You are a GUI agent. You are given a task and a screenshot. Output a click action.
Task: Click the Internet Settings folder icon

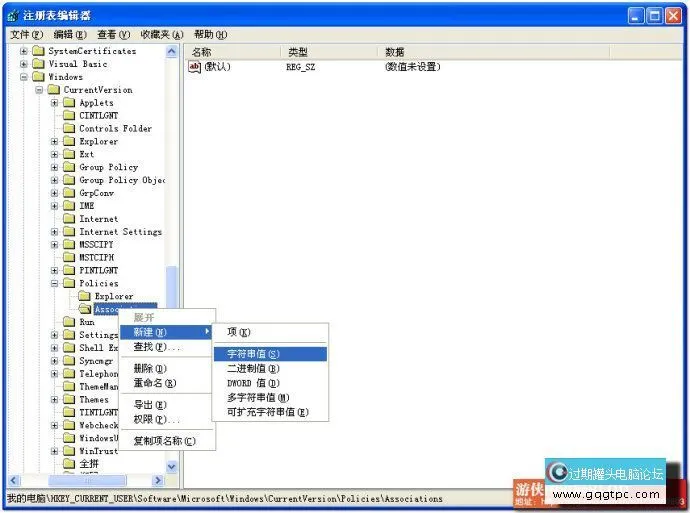[69, 232]
